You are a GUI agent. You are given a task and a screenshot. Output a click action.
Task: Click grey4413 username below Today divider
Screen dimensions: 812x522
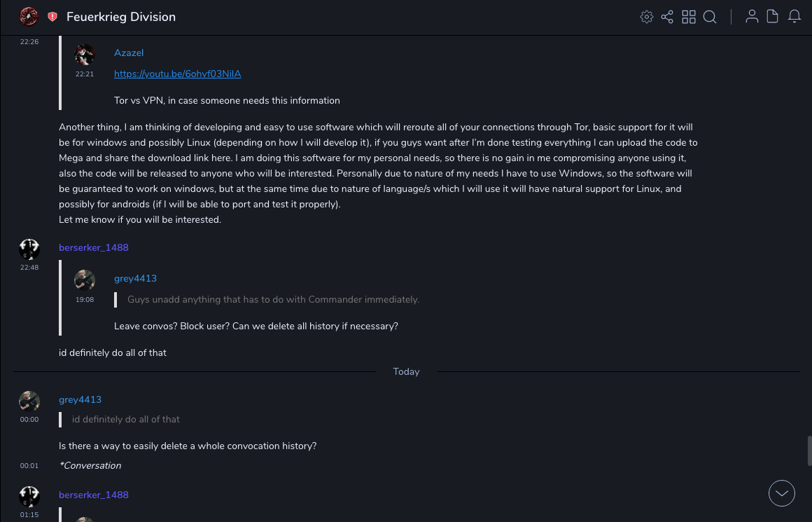pos(80,399)
